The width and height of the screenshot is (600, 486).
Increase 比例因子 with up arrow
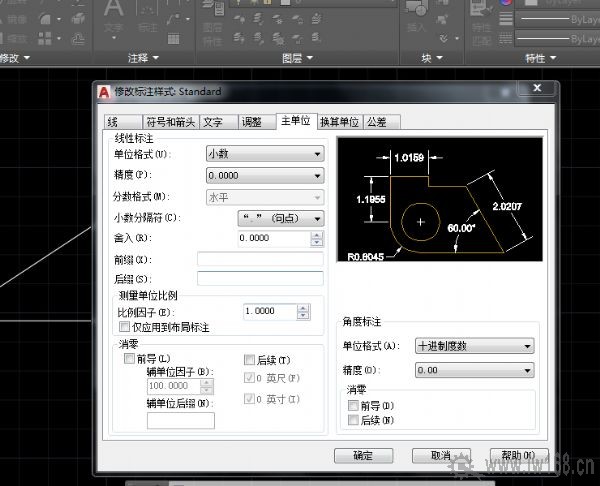[303, 308]
